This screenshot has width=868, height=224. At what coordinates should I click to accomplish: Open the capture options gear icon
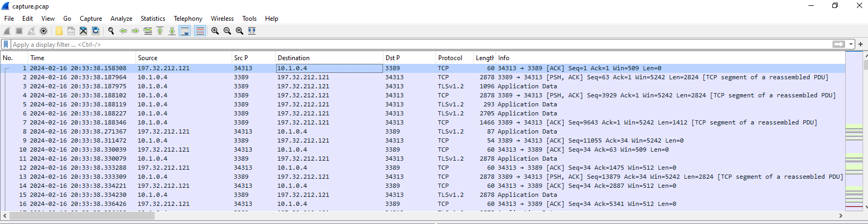coord(44,31)
